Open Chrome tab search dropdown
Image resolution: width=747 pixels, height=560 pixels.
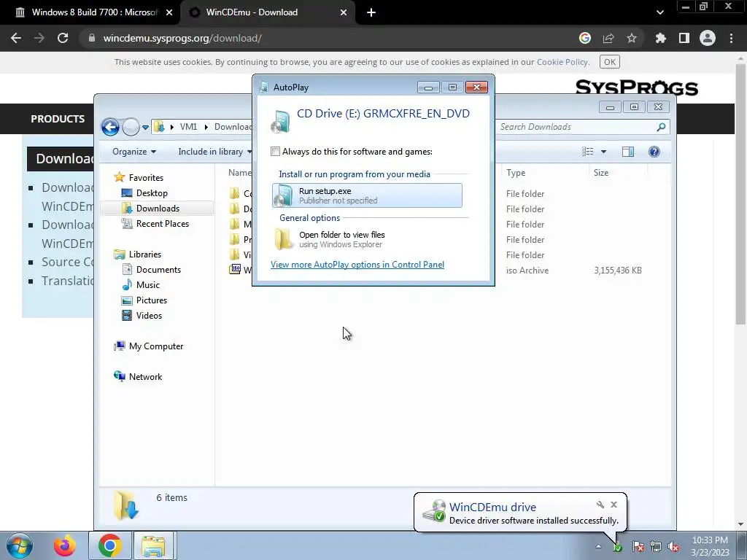click(659, 12)
